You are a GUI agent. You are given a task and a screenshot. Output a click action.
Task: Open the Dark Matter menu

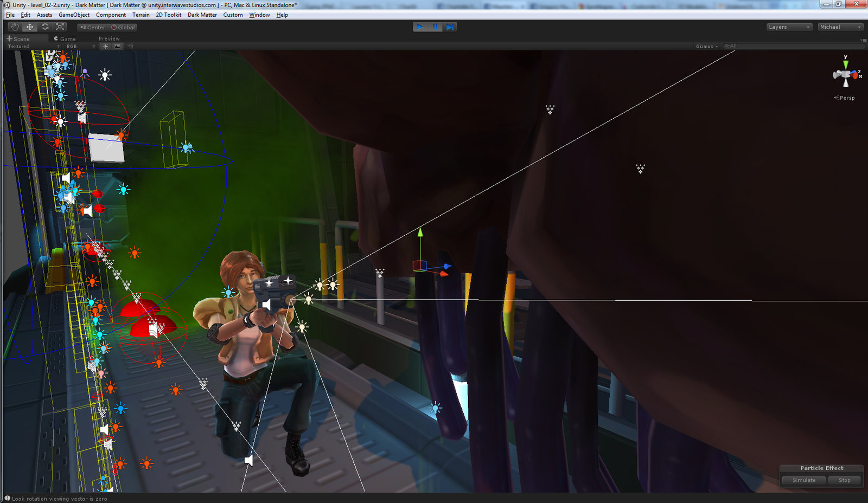[202, 15]
